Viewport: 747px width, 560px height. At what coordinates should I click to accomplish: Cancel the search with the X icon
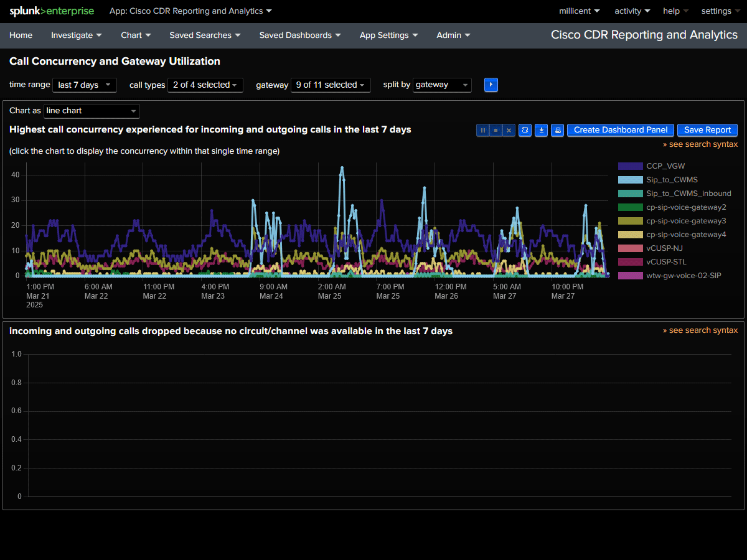[x=509, y=130]
